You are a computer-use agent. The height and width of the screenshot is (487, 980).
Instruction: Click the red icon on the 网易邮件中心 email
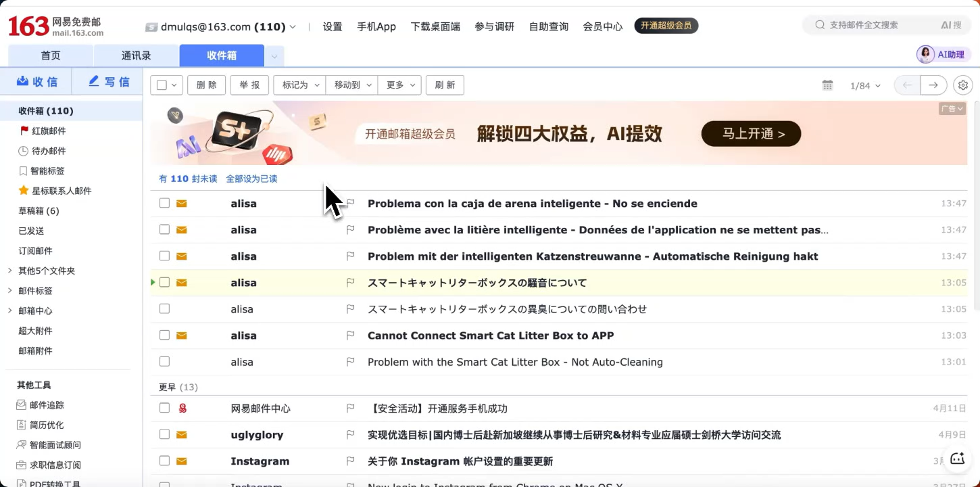pos(181,408)
